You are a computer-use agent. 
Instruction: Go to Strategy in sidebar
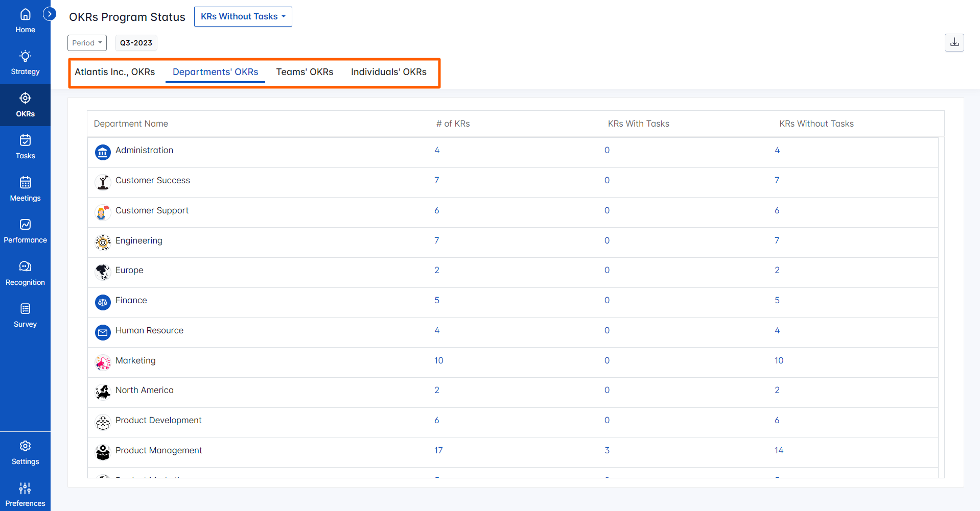tap(25, 63)
